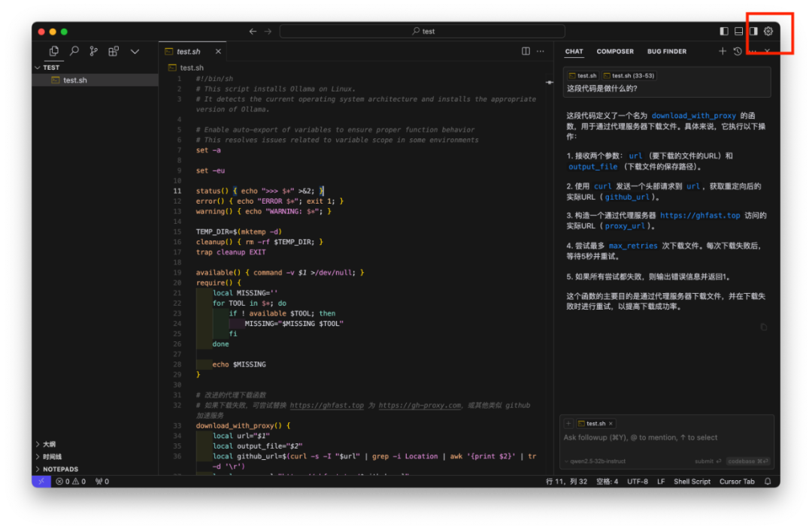
Task: Switch to the COMPOSER tab
Action: pos(615,51)
